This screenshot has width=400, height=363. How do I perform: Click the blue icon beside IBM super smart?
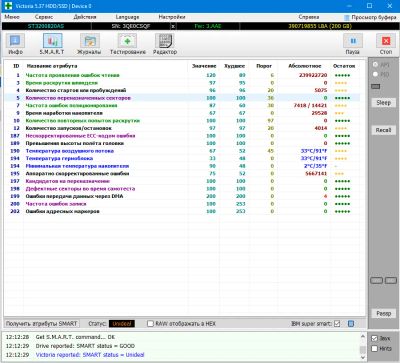click(351, 324)
